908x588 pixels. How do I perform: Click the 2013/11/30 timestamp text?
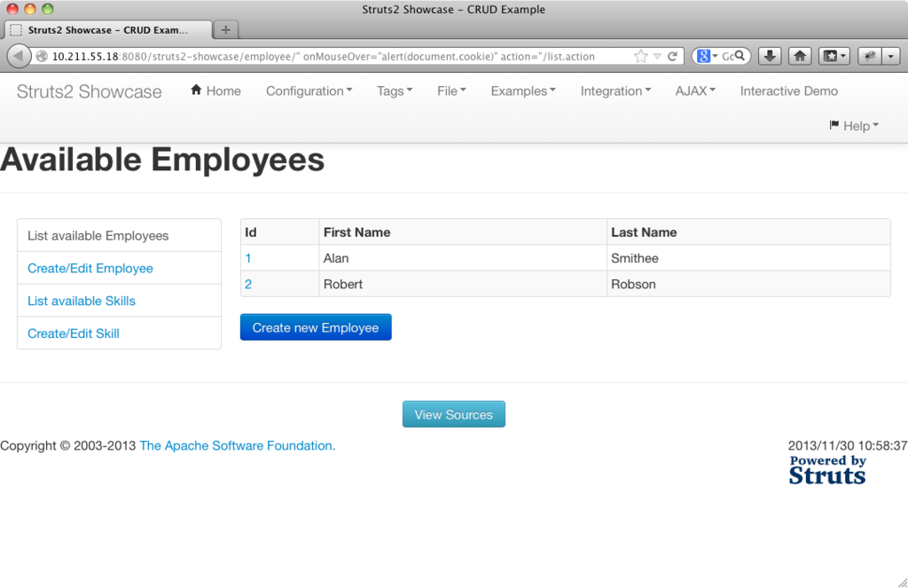pyautogui.click(x=847, y=445)
